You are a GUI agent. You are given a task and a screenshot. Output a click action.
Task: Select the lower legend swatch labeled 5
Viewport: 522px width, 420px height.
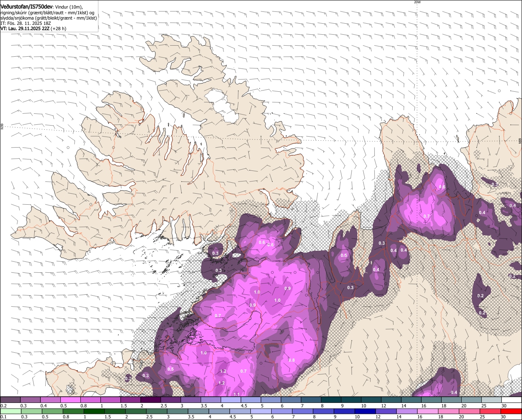tap(260, 411)
